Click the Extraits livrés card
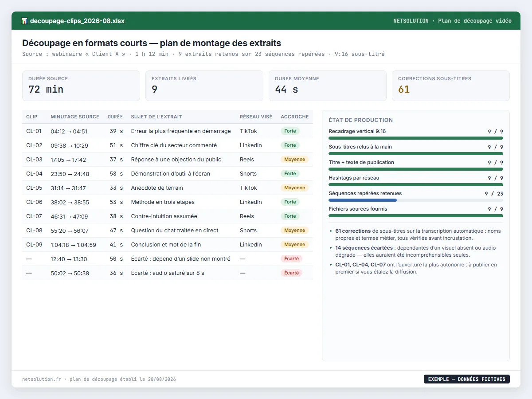 204,86
